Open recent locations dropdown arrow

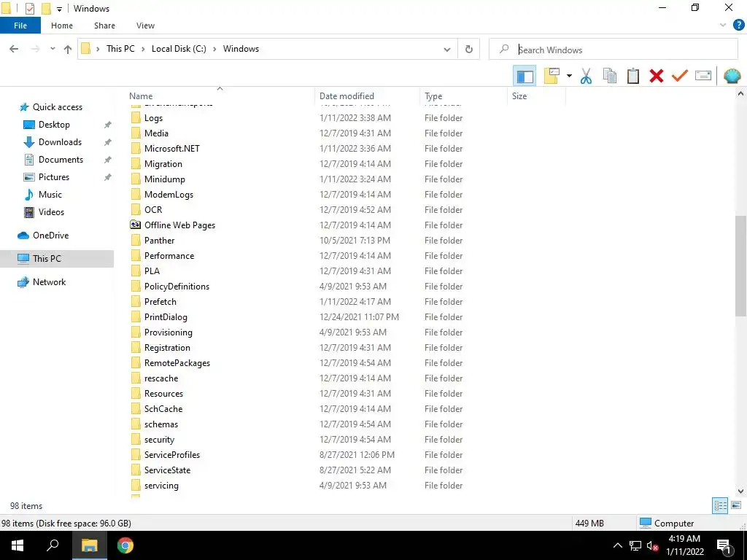pyautogui.click(x=53, y=49)
